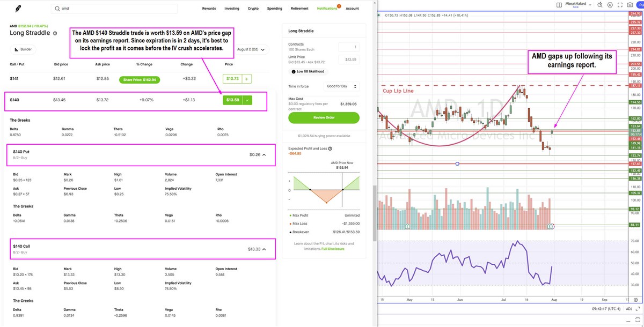Open the Retirement section
Image resolution: width=644 pixels, height=327 pixels.
[x=299, y=9]
